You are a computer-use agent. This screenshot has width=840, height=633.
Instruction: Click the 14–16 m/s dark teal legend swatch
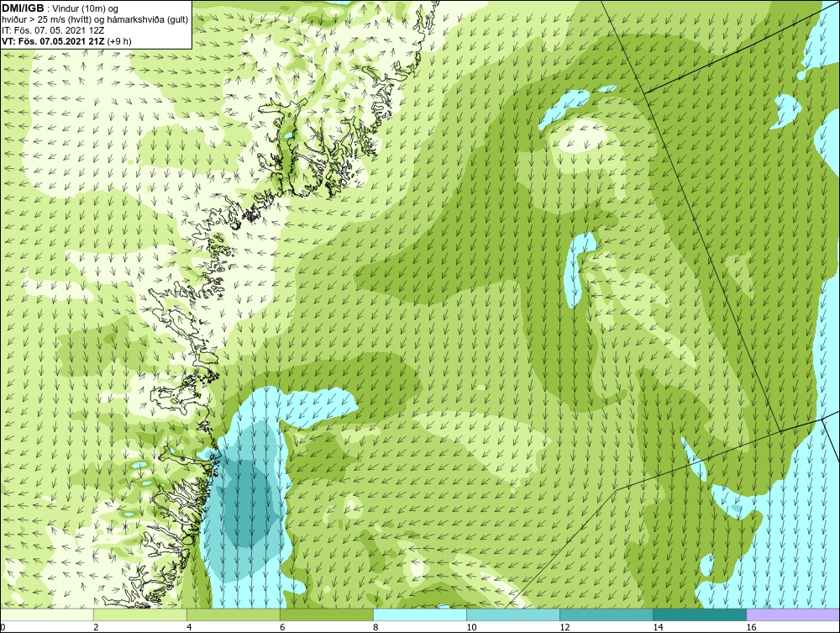pyautogui.click(x=699, y=615)
